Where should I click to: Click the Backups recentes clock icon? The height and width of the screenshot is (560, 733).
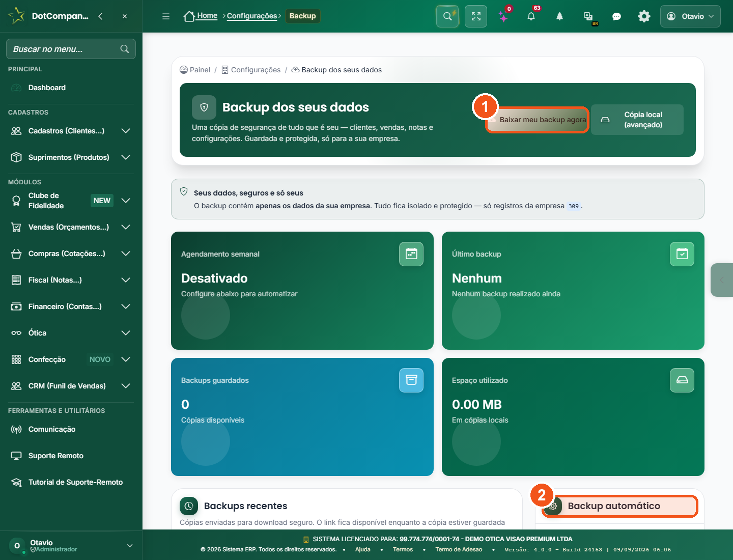tap(189, 506)
